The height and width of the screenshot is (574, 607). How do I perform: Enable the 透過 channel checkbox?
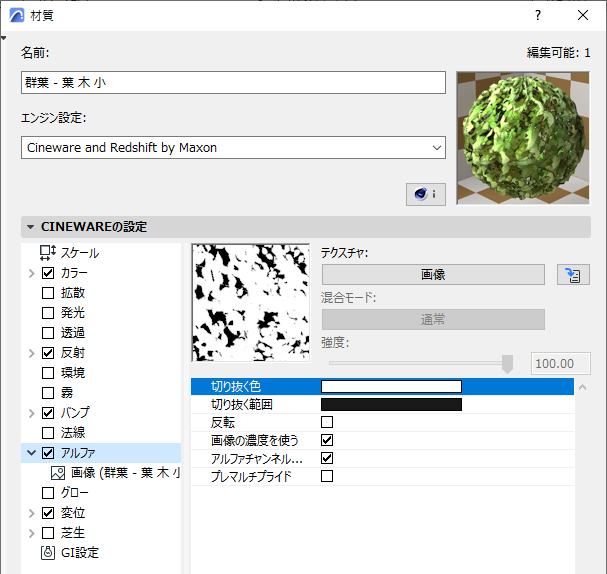(48, 333)
